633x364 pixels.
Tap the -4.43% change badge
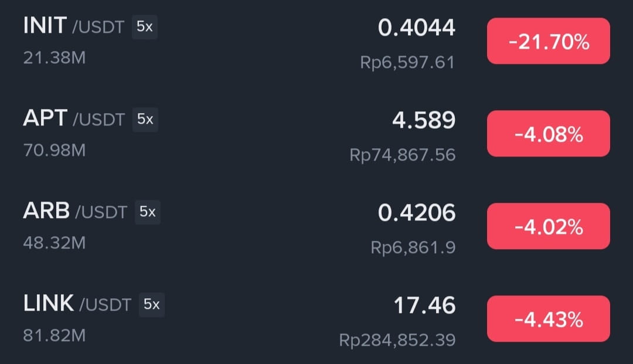[548, 319]
